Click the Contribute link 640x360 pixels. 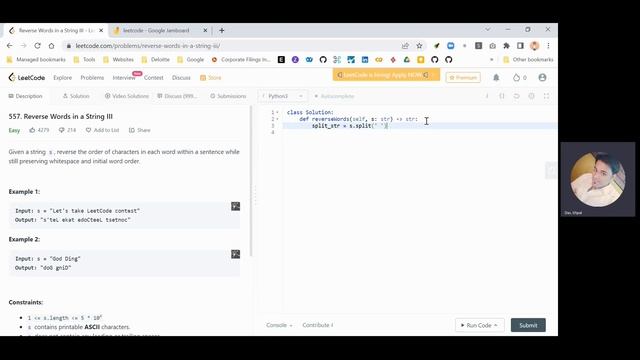click(x=318, y=325)
